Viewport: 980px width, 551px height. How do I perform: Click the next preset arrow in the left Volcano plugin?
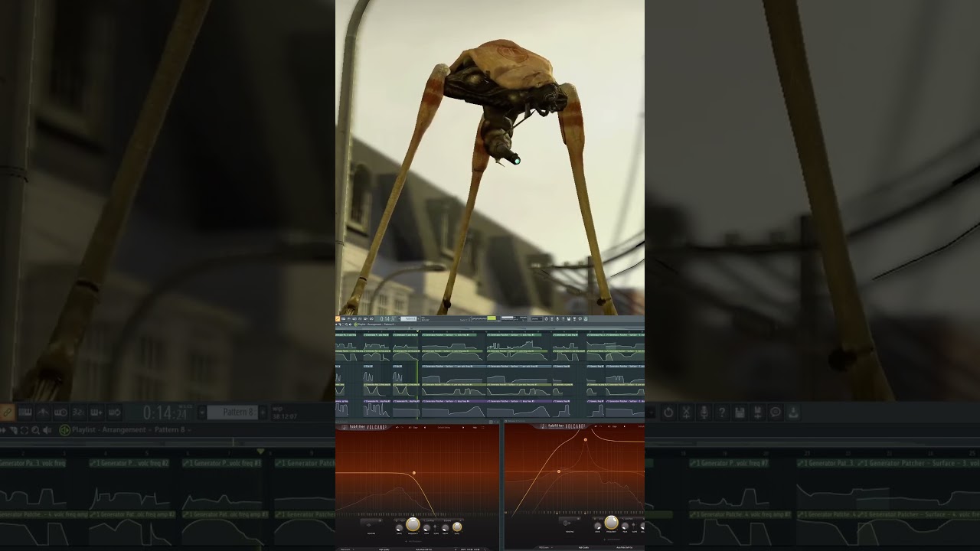point(463,427)
